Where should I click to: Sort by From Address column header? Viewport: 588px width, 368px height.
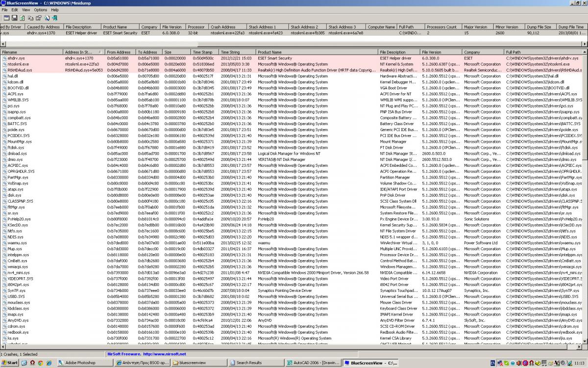coord(121,52)
